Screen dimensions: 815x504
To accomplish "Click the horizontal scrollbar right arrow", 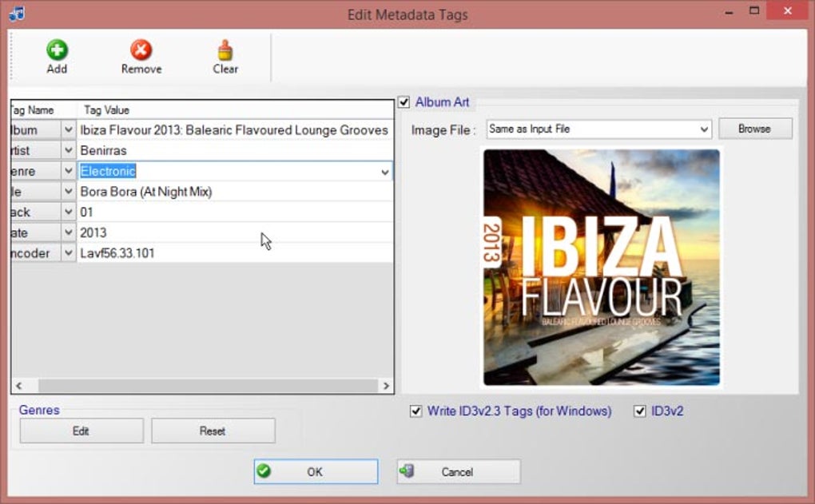I will (386, 386).
